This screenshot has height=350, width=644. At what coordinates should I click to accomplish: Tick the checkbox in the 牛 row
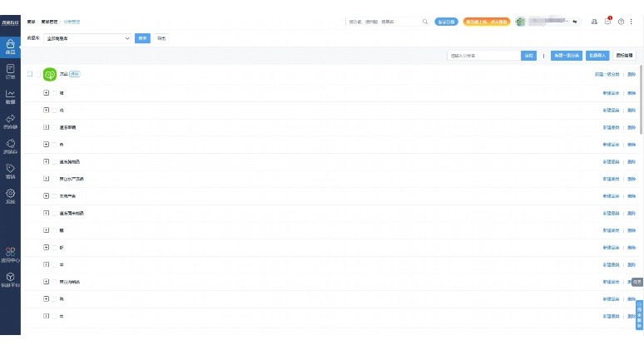[55, 317]
